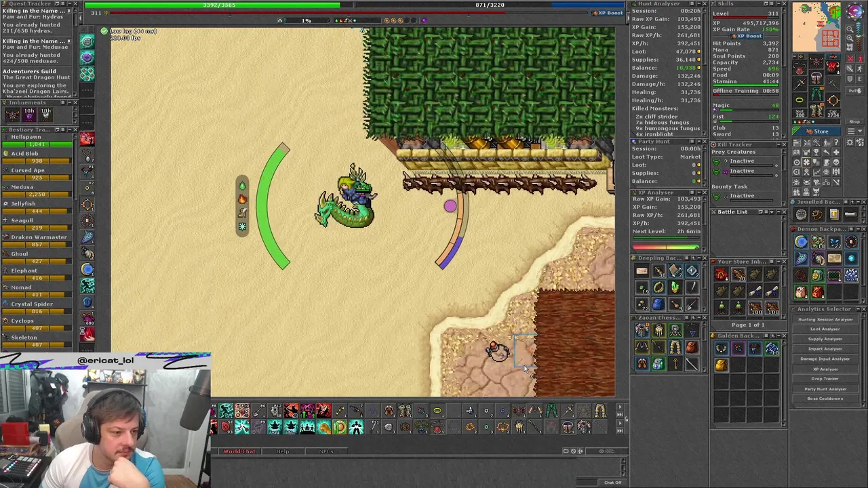Click the minimap compass rose
This screenshot has height=488, width=868.
(855, 10)
